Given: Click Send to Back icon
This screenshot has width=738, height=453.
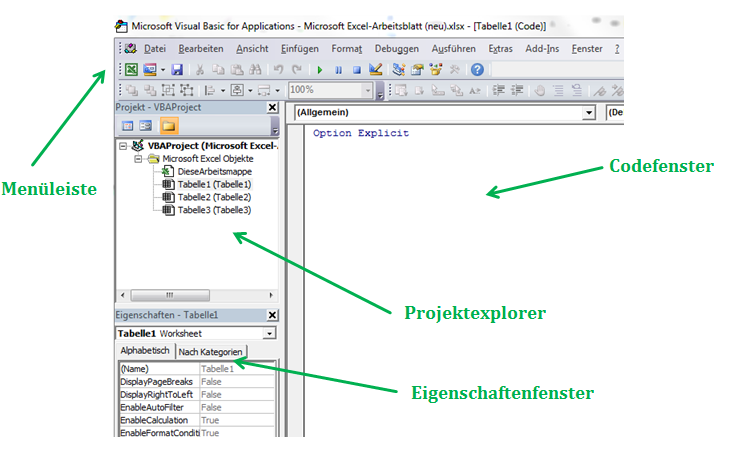Looking at the screenshot, I should click(x=150, y=90).
